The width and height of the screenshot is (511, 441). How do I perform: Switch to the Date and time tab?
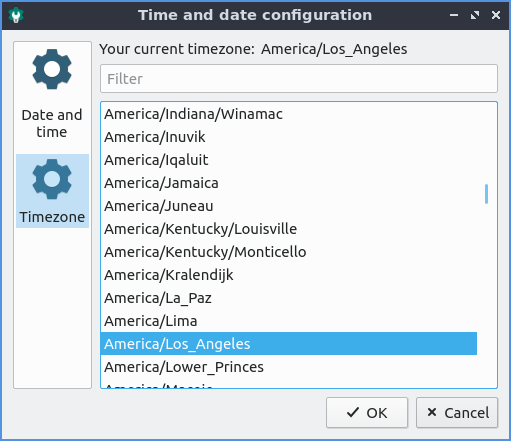click(52, 123)
